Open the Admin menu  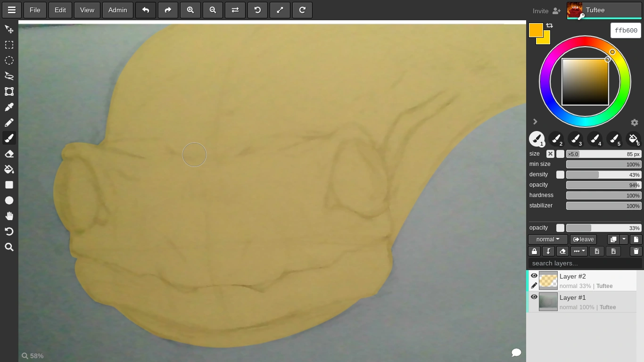(117, 10)
